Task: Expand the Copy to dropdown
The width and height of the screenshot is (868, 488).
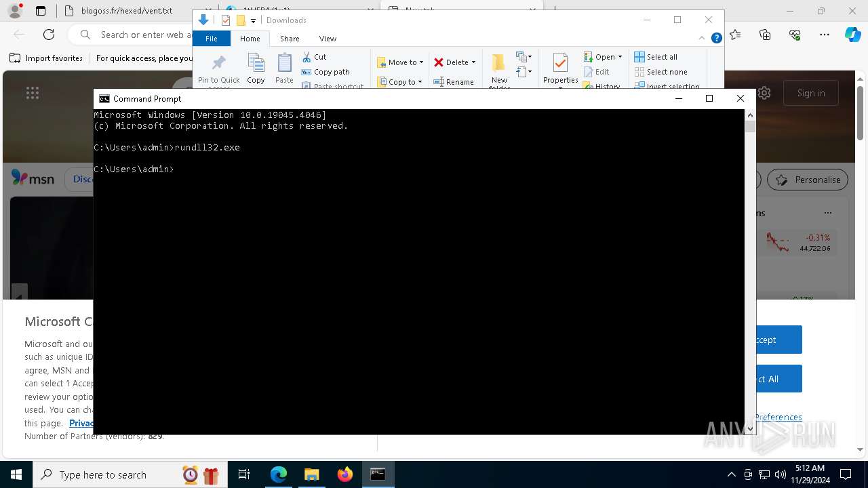Action: click(x=420, y=82)
